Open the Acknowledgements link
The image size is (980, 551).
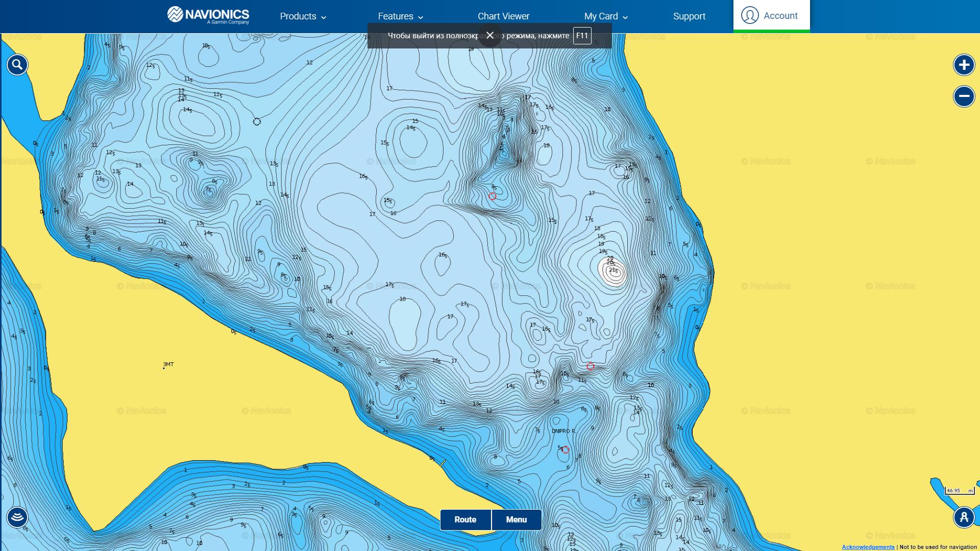point(868,547)
